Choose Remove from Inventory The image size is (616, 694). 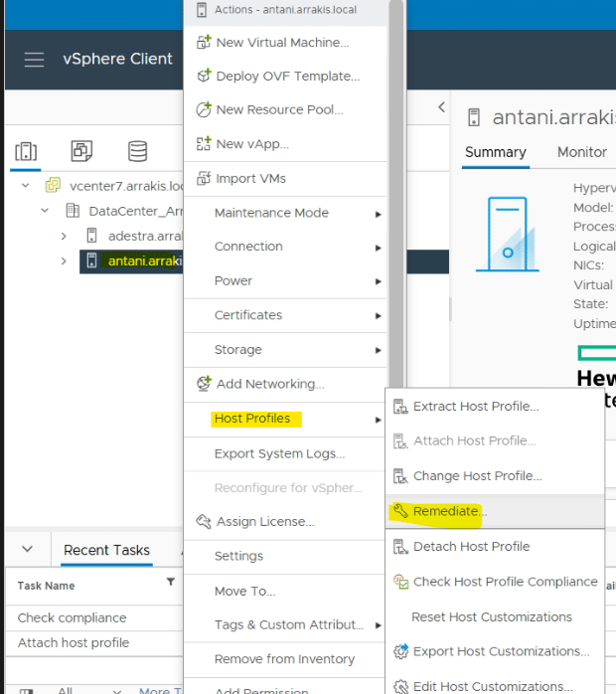(285, 659)
